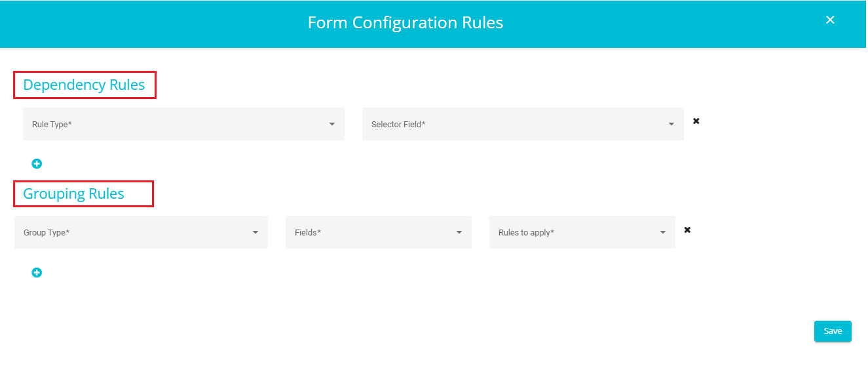The image size is (868, 385).
Task: Click the Form Configuration Rules title
Action: [x=406, y=23]
